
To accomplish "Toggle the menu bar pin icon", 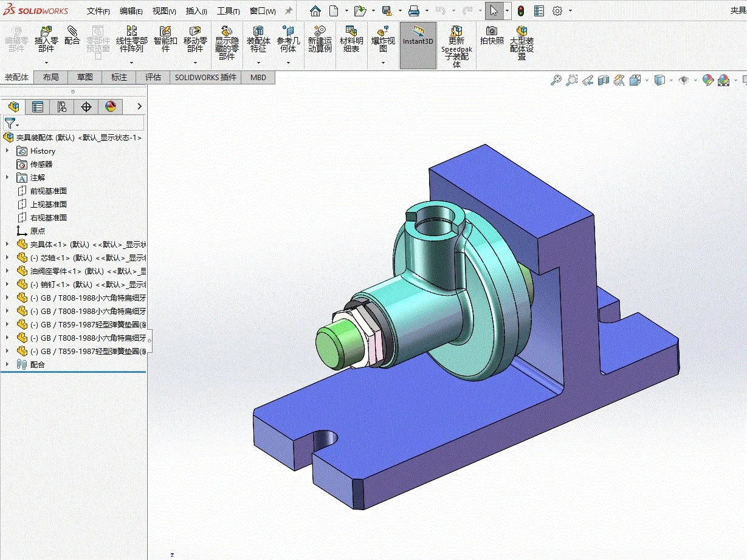I will 288,11.
